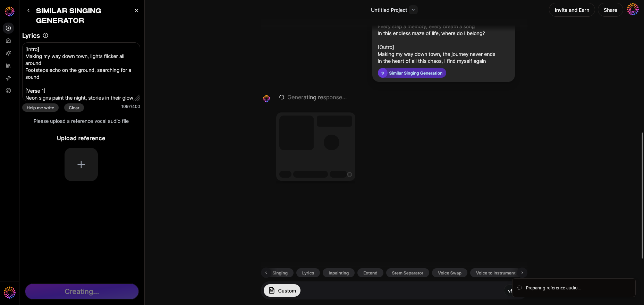Screen dimensions: 644x305
Task: Open the library shelves sidebar icon
Action: click(x=8, y=66)
